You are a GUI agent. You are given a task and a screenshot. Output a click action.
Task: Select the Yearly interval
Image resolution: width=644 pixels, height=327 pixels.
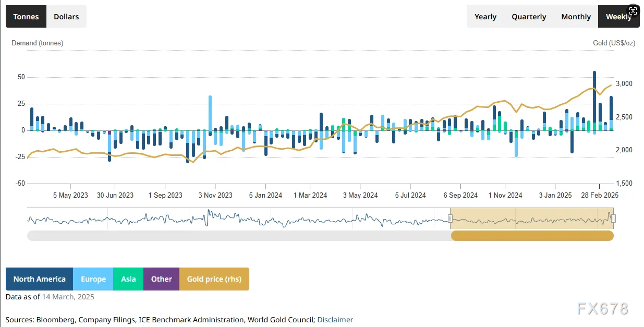pyautogui.click(x=485, y=17)
